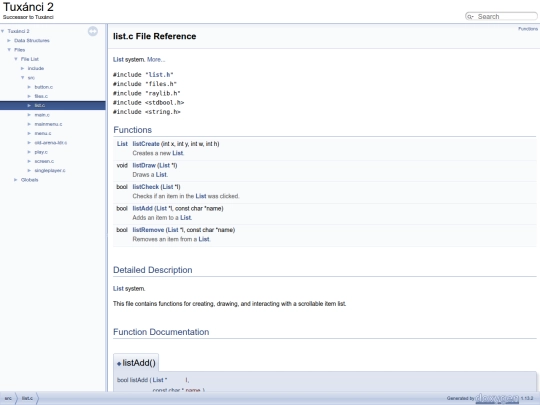The width and height of the screenshot is (540, 405).
Task: Expand the include folder arrow
Action: [x=22, y=68]
